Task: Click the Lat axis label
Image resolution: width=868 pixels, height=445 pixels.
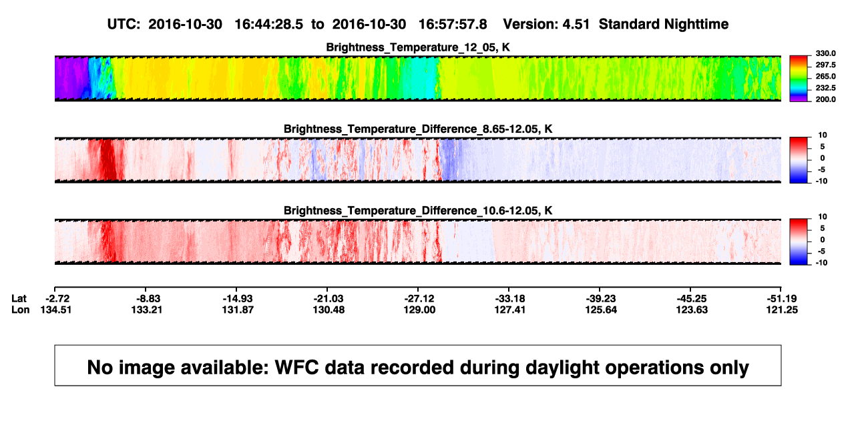Action: click(18, 298)
